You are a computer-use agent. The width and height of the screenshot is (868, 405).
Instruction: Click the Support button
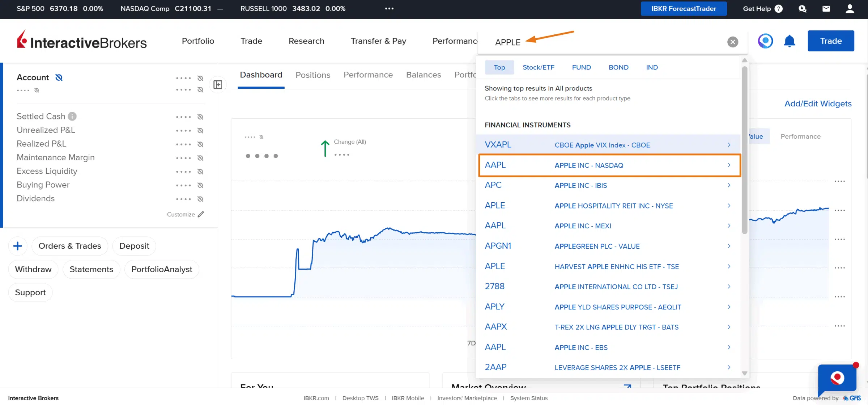(x=30, y=292)
